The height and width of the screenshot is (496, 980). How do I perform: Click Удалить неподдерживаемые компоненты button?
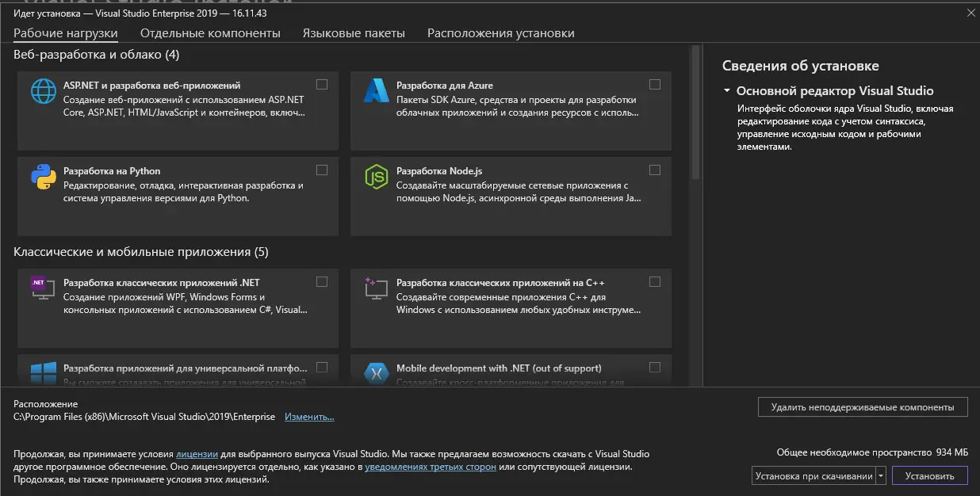click(x=863, y=406)
